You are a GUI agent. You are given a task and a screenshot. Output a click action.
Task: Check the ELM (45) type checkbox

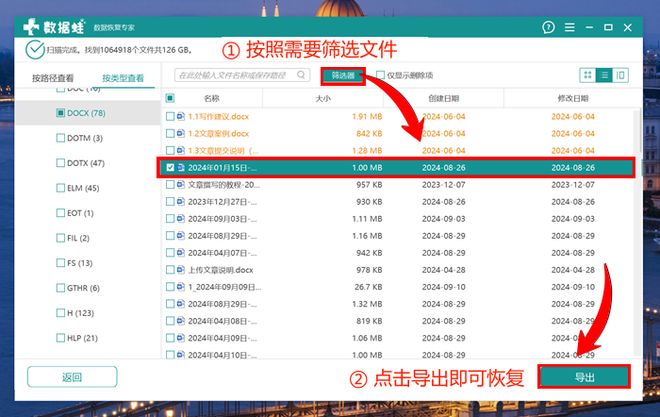(x=61, y=188)
